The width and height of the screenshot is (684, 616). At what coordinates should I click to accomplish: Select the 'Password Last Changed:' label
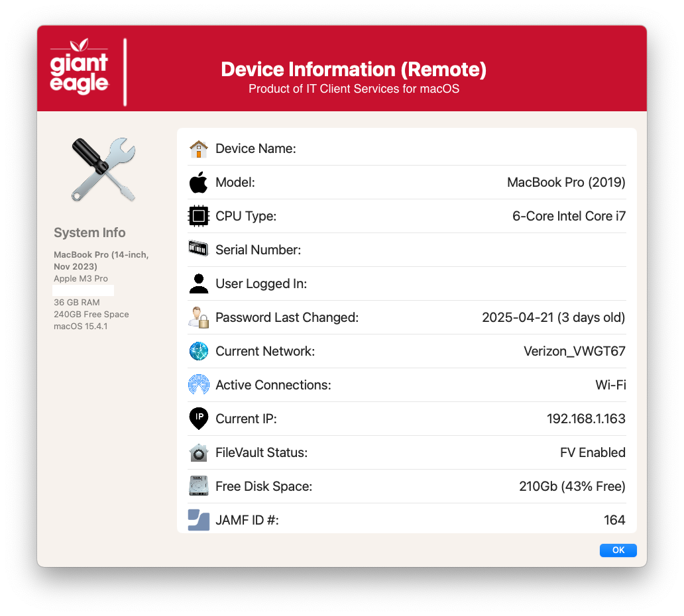pos(287,317)
